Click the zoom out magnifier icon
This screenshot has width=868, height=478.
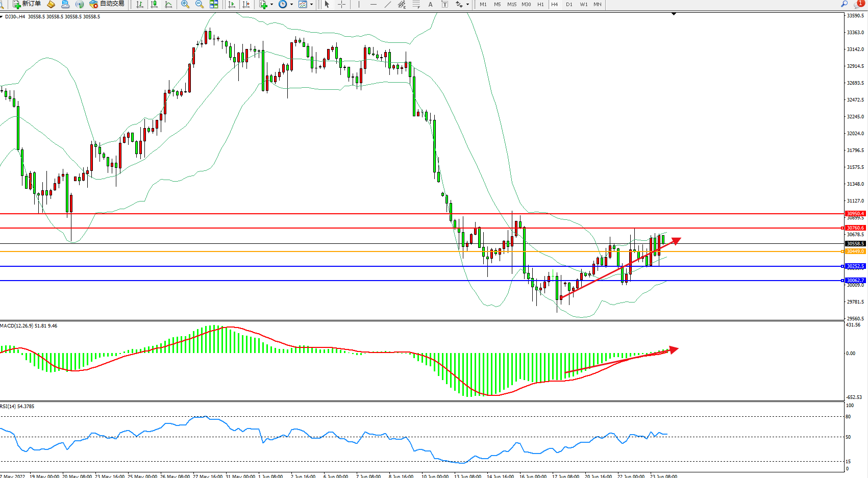pos(200,4)
